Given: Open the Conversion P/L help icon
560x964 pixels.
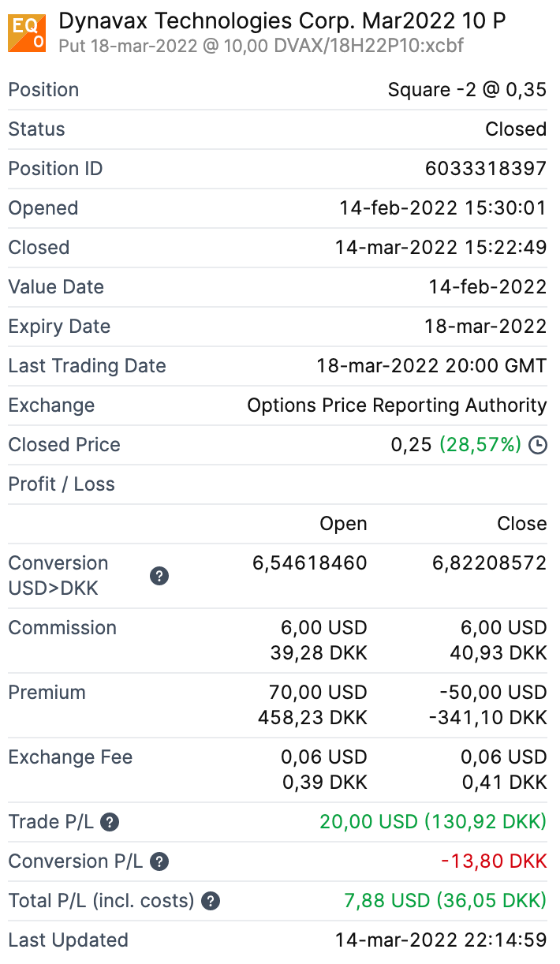Looking at the screenshot, I should [x=159, y=862].
